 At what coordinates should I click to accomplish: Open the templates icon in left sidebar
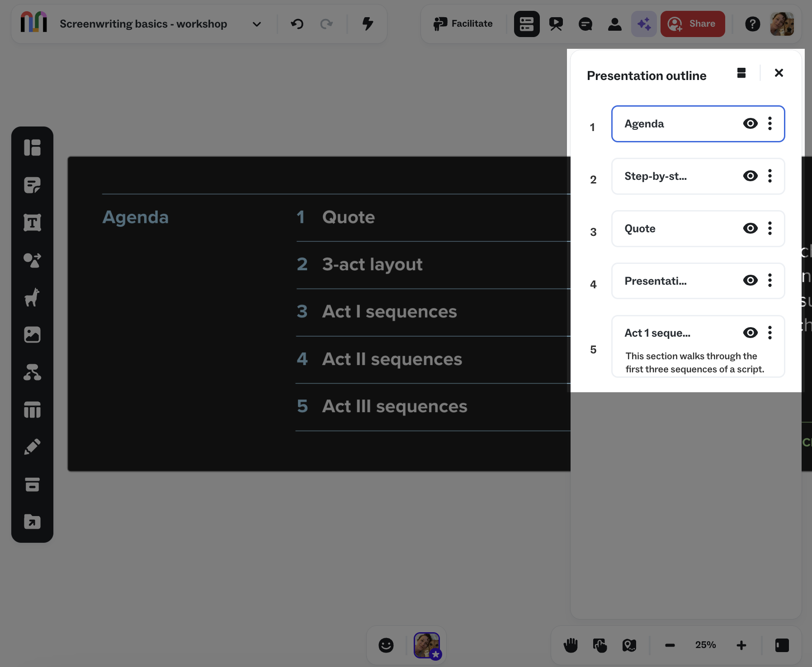(32, 147)
